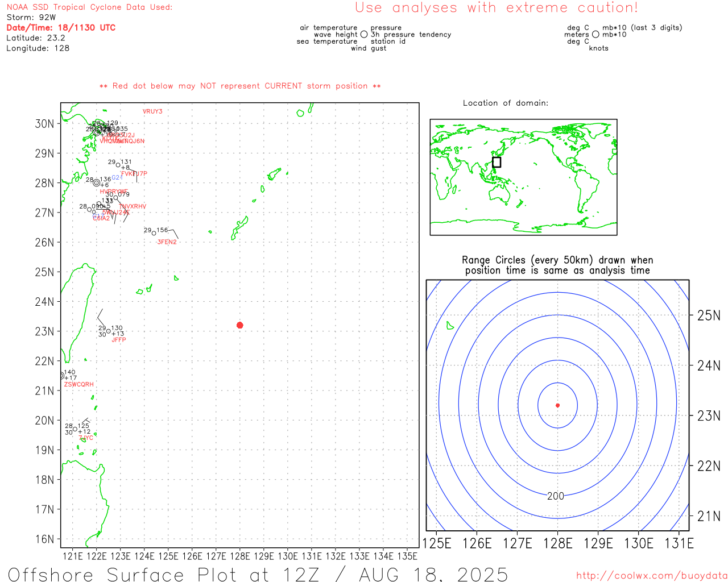Click the 'knots' legend label

pos(599,48)
